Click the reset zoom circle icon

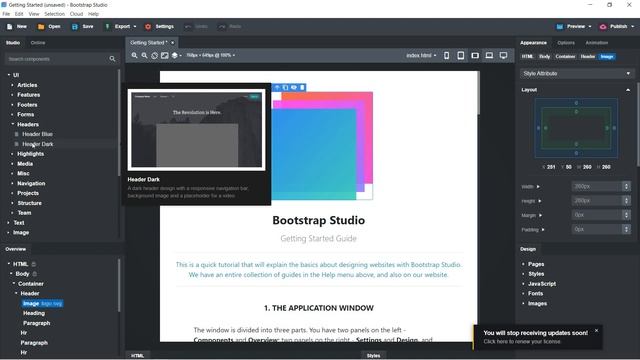(154, 55)
